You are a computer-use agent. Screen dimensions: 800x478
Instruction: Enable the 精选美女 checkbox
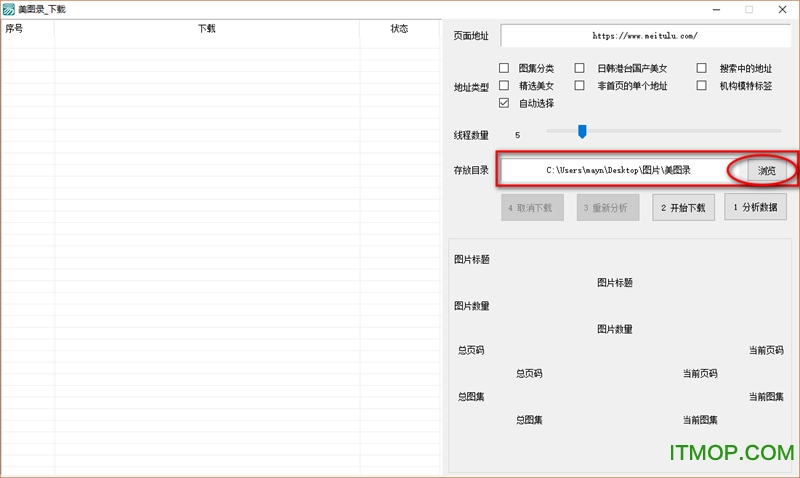[504, 85]
